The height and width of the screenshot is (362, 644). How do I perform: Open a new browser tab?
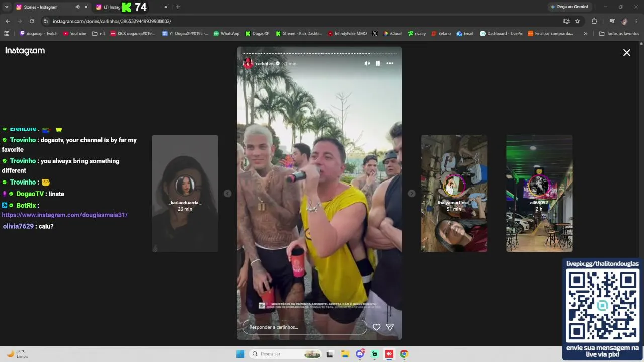[x=178, y=7]
